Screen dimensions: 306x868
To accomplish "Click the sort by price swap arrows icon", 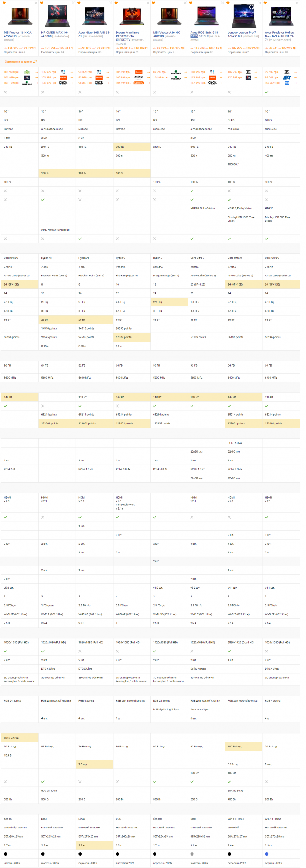I will 35,62.
